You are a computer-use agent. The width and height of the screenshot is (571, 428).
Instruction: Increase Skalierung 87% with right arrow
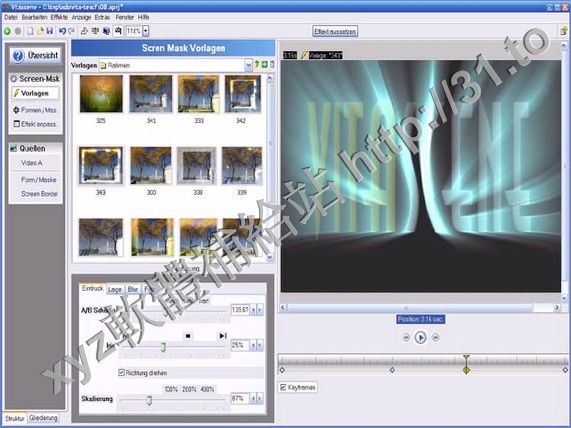[x=260, y=398]
